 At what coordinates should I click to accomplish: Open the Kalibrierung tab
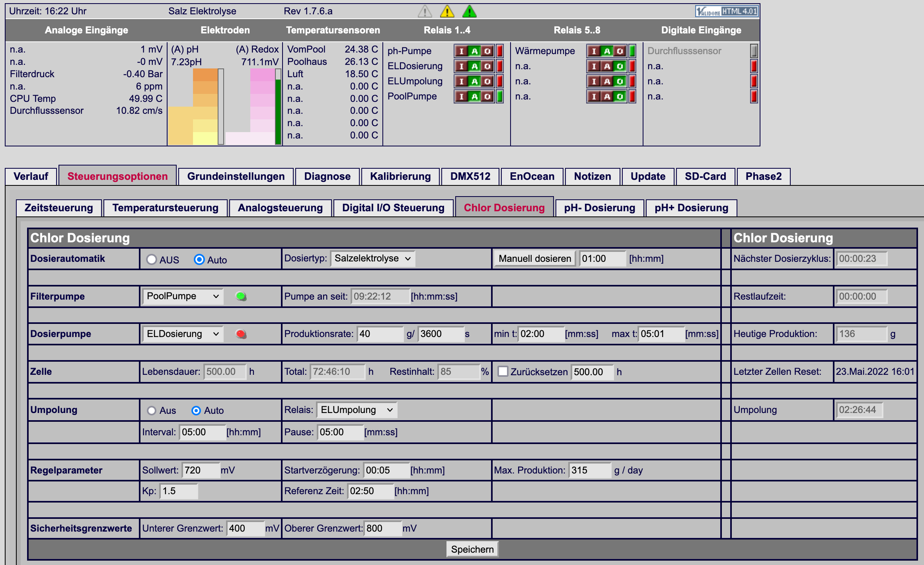pos(400,176)
